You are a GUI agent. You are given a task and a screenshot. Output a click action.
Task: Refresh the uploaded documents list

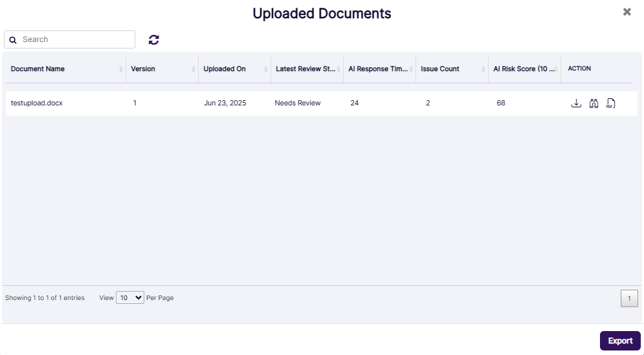(153, 40)
